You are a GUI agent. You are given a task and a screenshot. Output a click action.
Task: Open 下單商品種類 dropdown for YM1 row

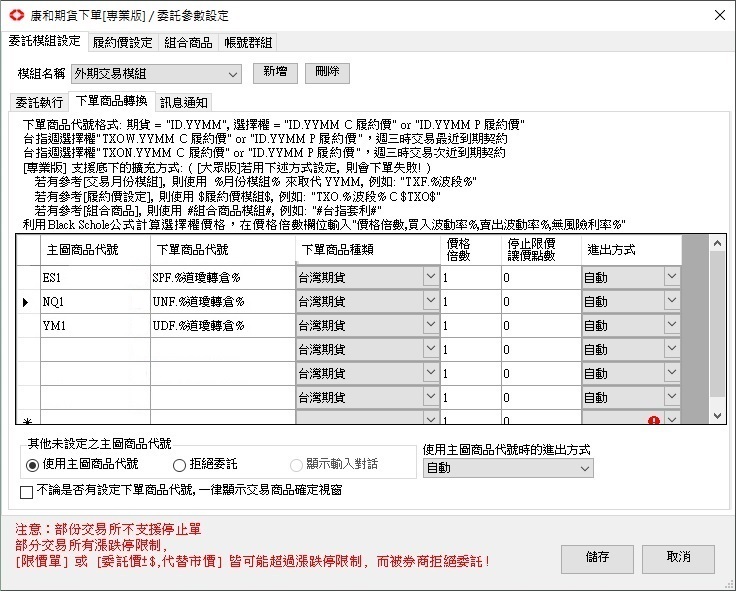368,325
